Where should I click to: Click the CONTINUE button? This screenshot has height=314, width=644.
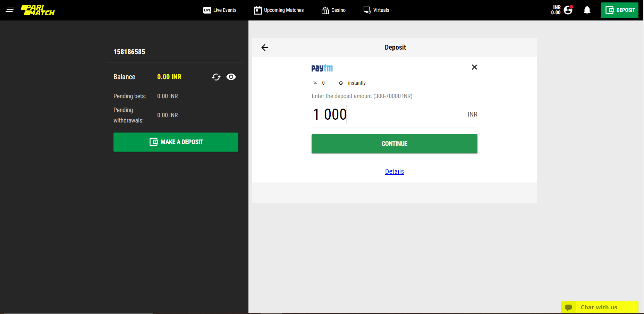(395, 144)
